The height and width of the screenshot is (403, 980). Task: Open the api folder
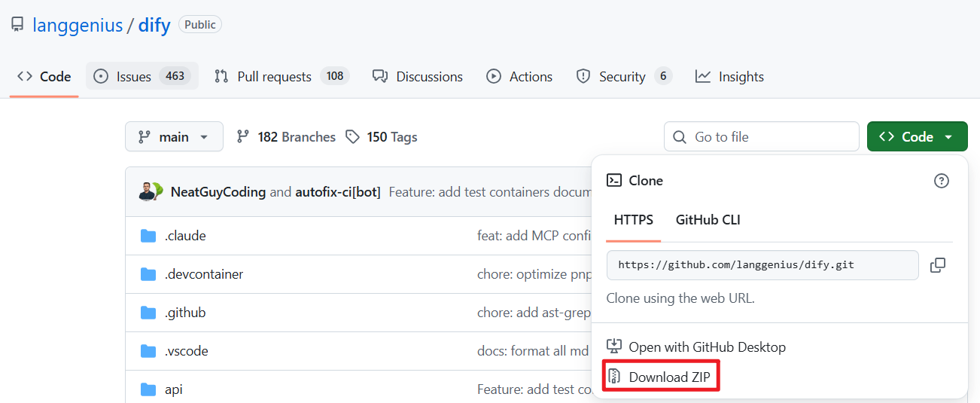click(174, 389)
